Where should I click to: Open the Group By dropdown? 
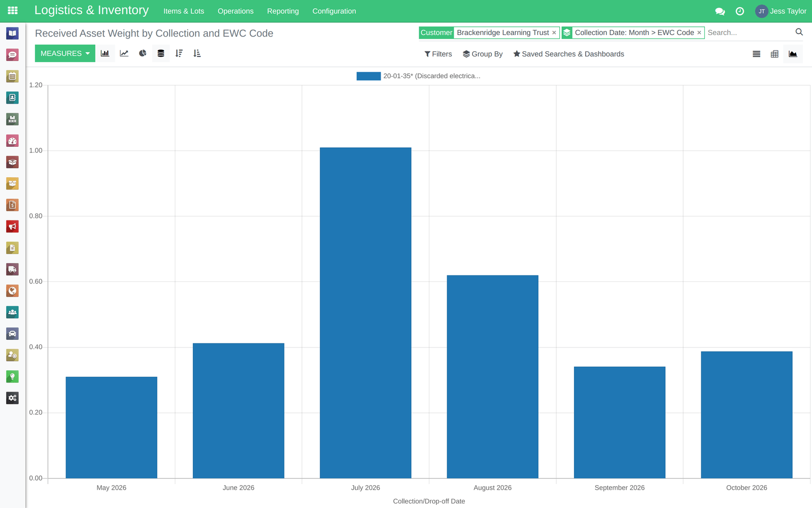(483, 54)
